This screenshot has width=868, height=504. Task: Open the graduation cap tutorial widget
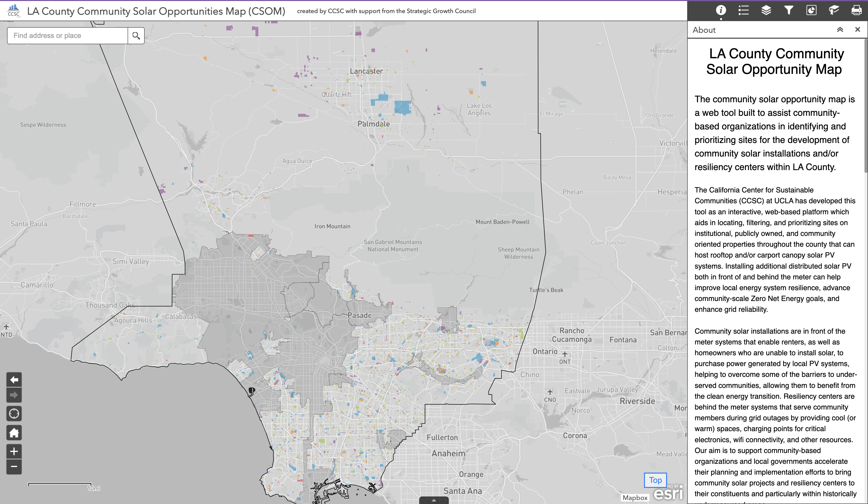(834, 10)
